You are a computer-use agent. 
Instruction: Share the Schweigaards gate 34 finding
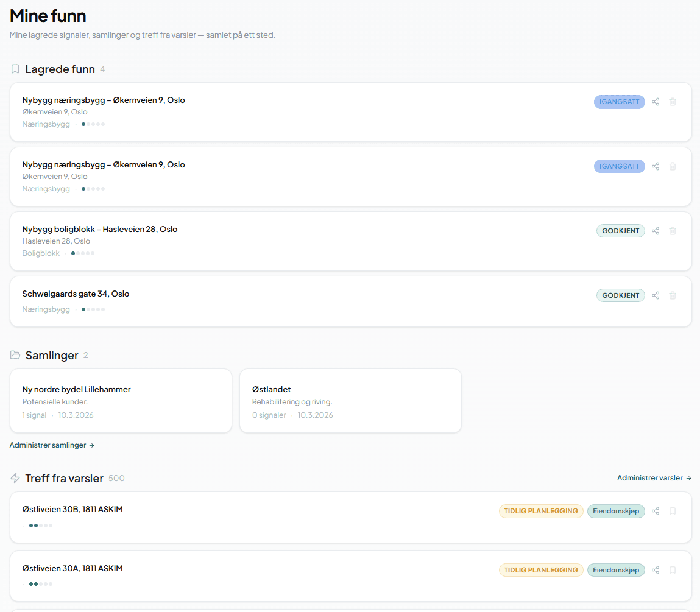point(656,295)
